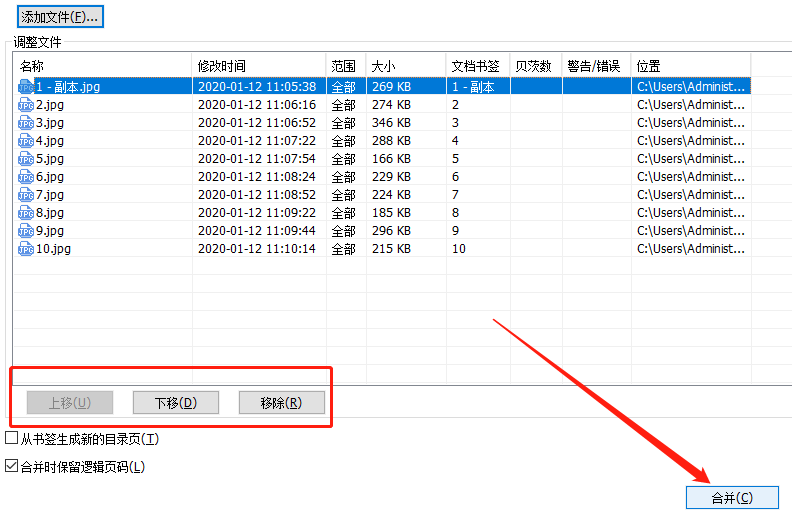792x517 pixels.
Task: Uncheck 合并时保留逻辑页码 checkbox
Action: pyautogui.click(x=12, y=466)
